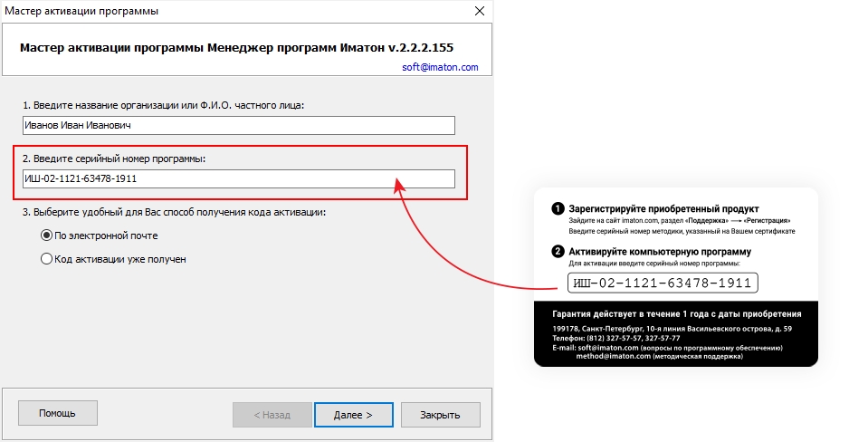Focus the organization name field with "Иванов Иван Иванович"
The height and width of the screenshot is (442, 868).
239,126
